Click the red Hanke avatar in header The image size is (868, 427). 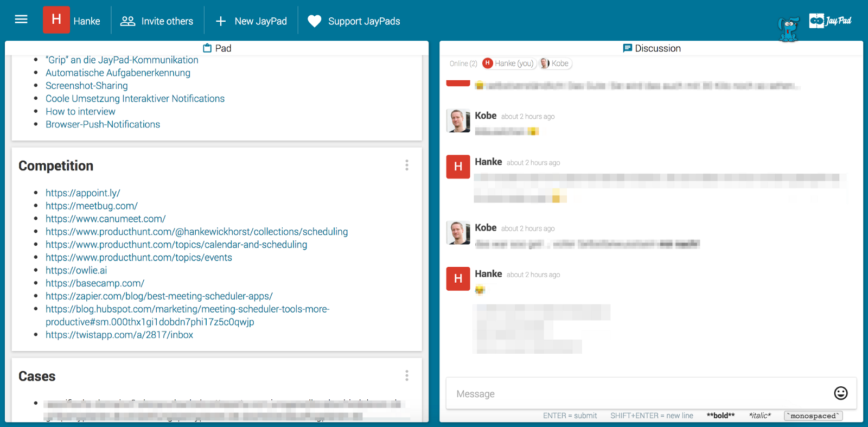click(56, 20)
